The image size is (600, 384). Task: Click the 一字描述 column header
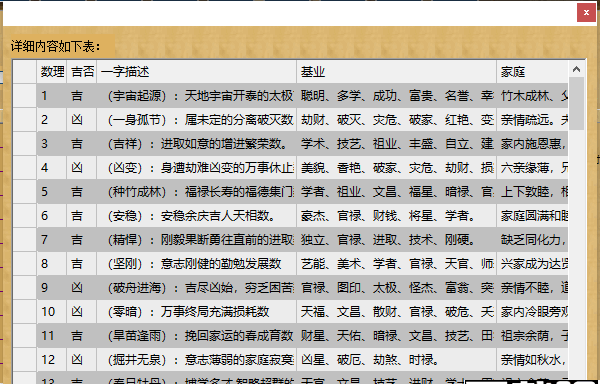tap(197, 72)
